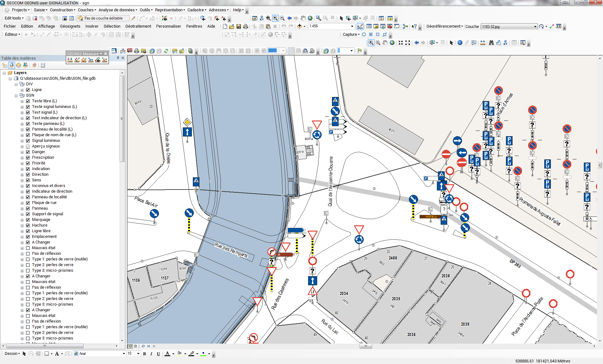Image resolution: width=603 pixels, height=364 pixels.
Task: Click the Save document icon
Action: tap(239, 26)
